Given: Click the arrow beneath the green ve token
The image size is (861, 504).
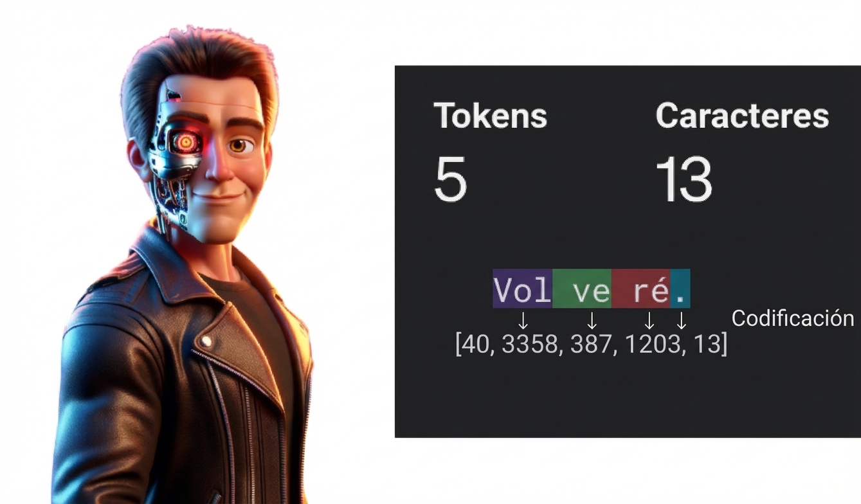Looking at the screenshot, I should pyautogui.click(x=592, y=320).
